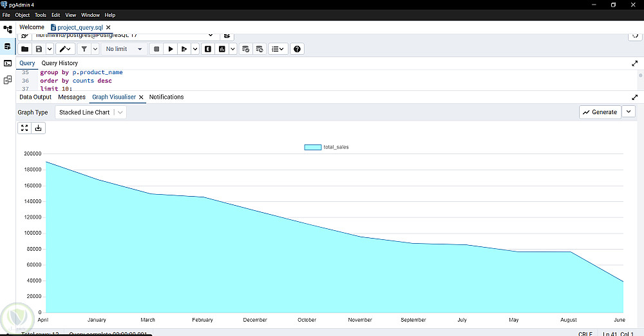Viewport: 644px width, 336px height.
Task: Click the Commit transaction icon
Action: pyautogui.click(x=245, y=49)
